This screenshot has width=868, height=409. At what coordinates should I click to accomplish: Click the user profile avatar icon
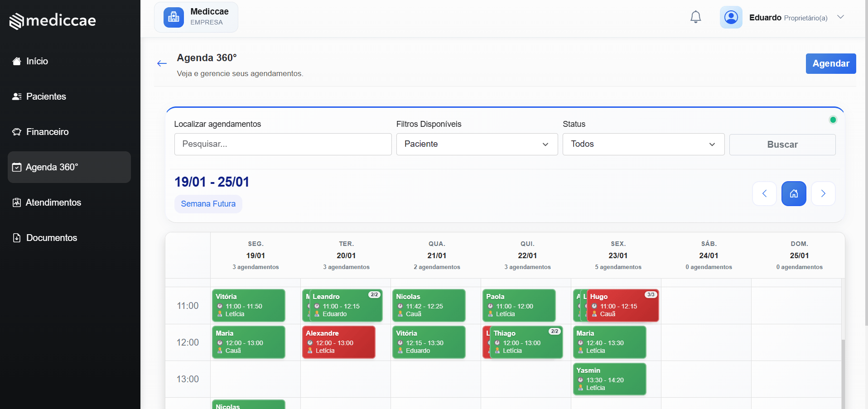[731, 17]
